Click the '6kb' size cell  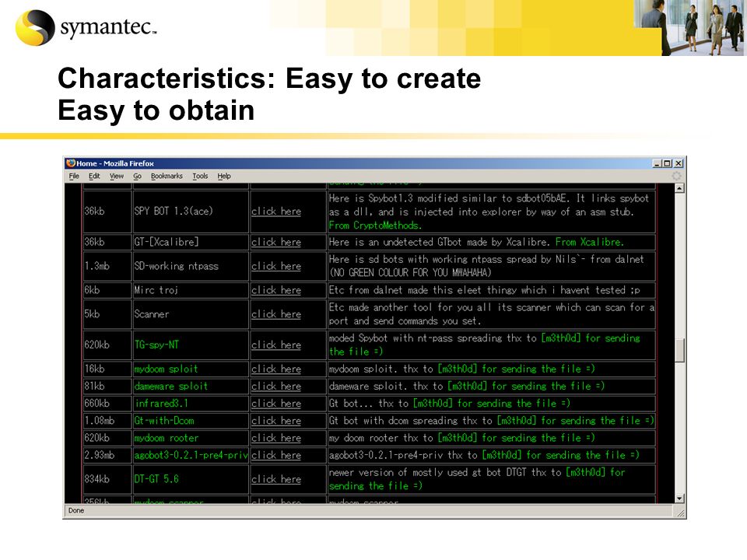click(107, 290)
